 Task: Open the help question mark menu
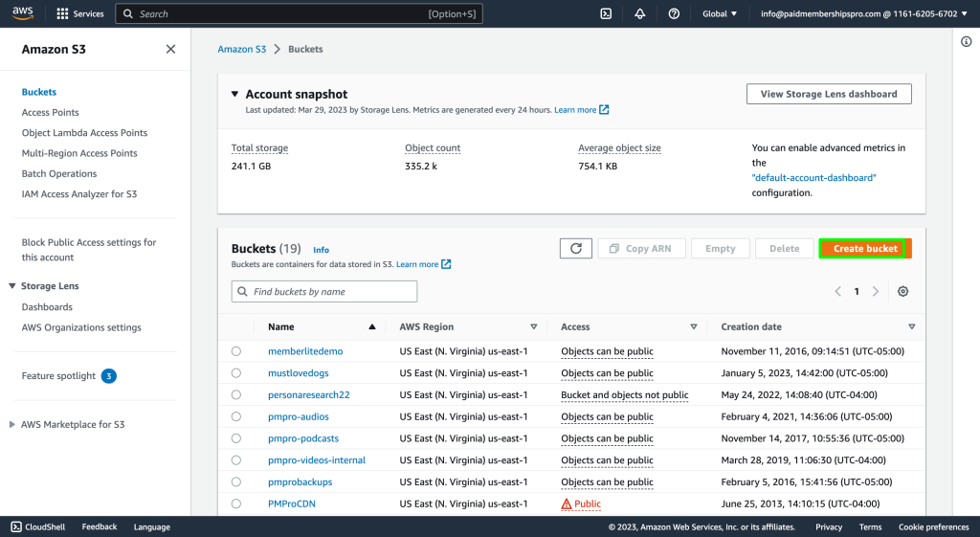click(x=674, y=13)
